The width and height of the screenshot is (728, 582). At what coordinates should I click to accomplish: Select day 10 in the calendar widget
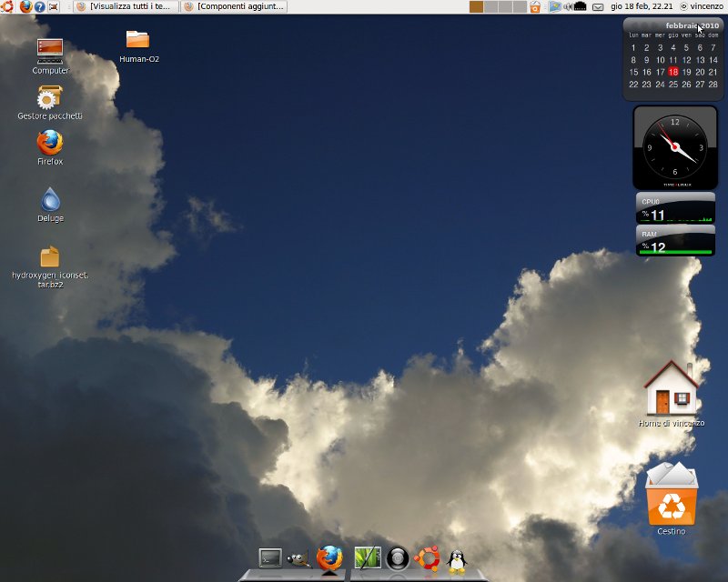[661, 60]
